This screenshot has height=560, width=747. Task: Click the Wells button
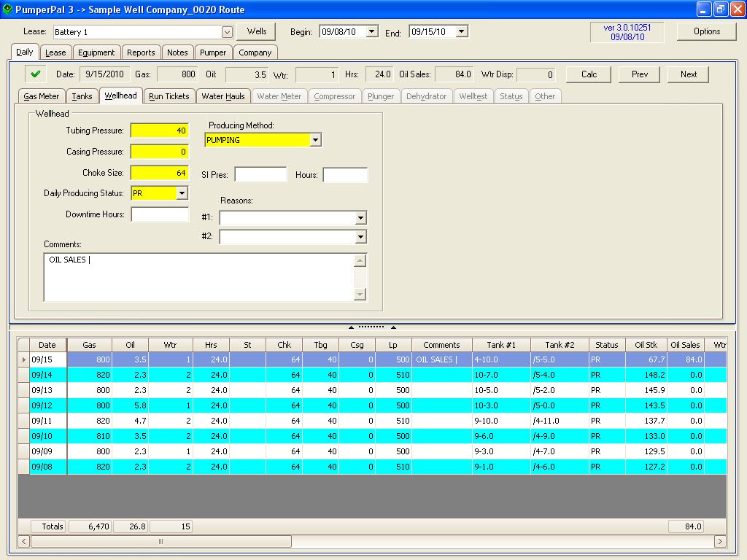[256, 31]
